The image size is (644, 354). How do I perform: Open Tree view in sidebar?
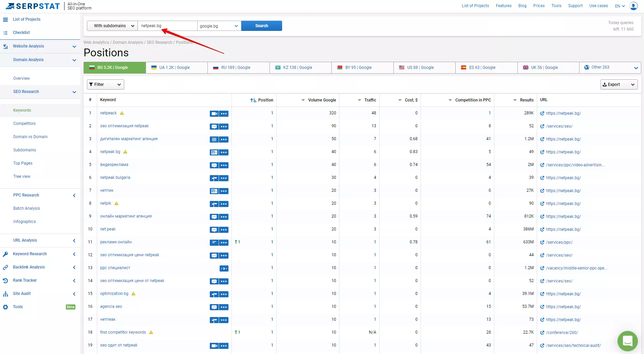coord(22,176)
